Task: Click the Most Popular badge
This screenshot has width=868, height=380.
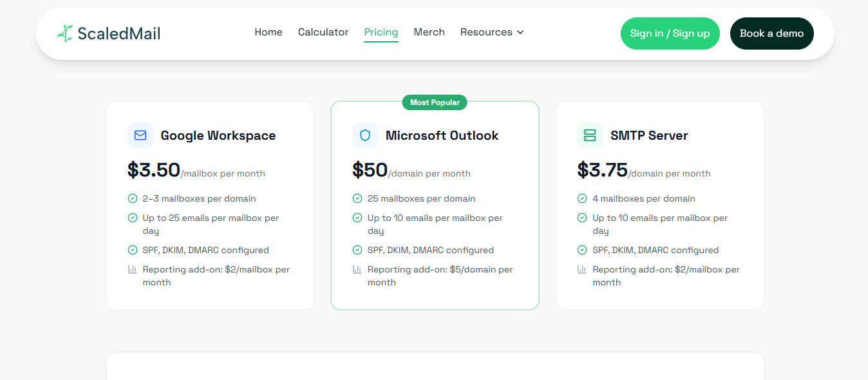Action: point(435,102)
